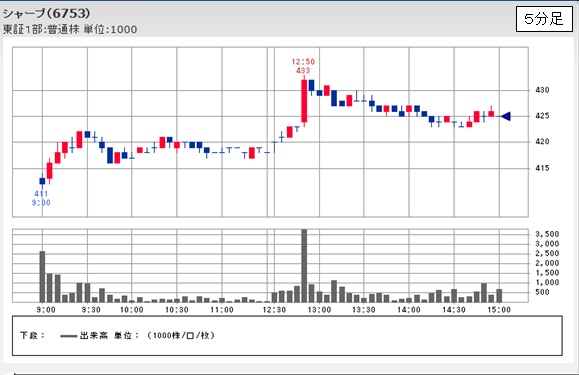
Task: Click the 10:00 time axis label
Action: (132, 310)
